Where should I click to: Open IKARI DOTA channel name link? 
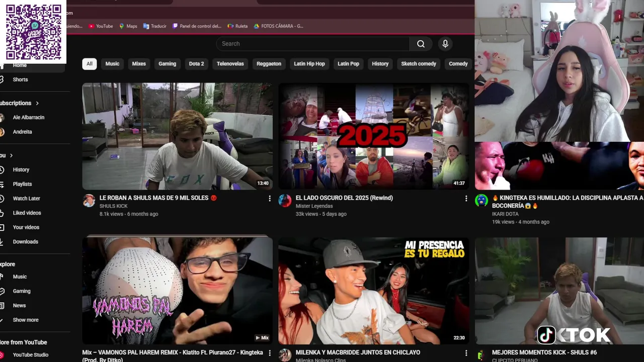[x=506, y=214]
